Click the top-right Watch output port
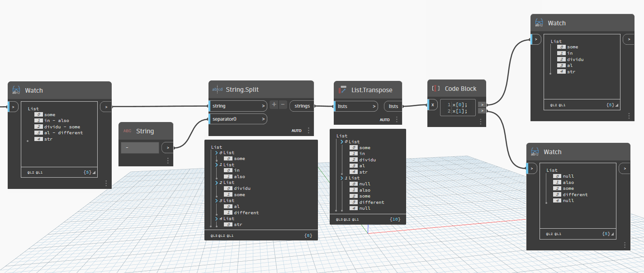 [629, 39]
